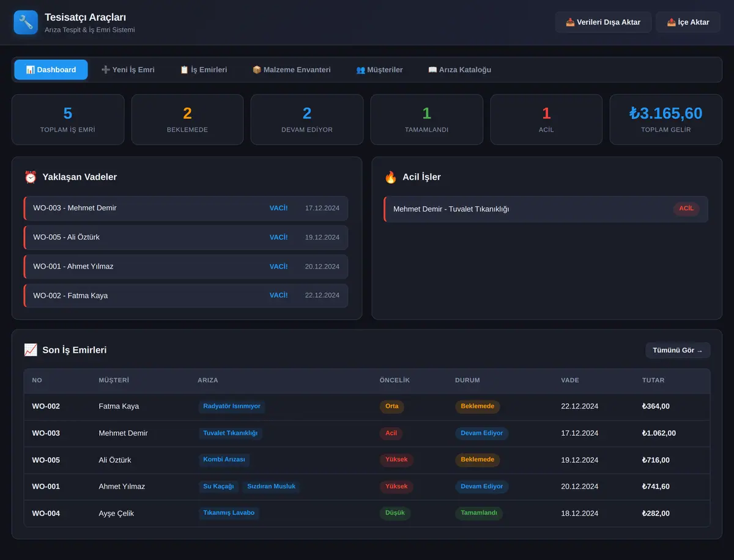734x560 pixels.
Task: Click the red ACİL badge in Acil İşler
Action: (686, 208)
